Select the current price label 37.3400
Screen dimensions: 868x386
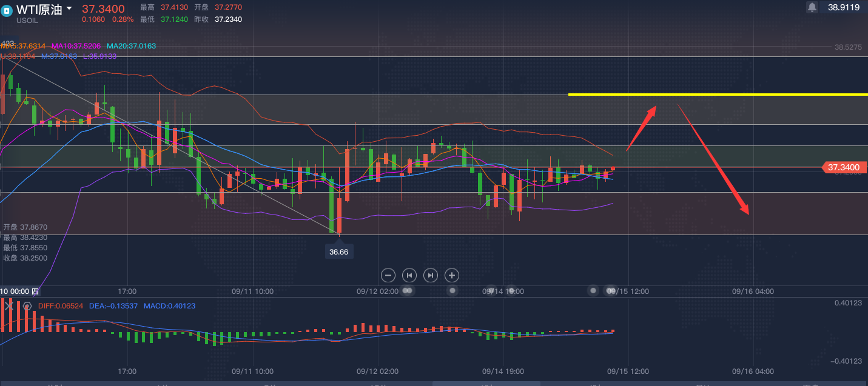point(843,167)
